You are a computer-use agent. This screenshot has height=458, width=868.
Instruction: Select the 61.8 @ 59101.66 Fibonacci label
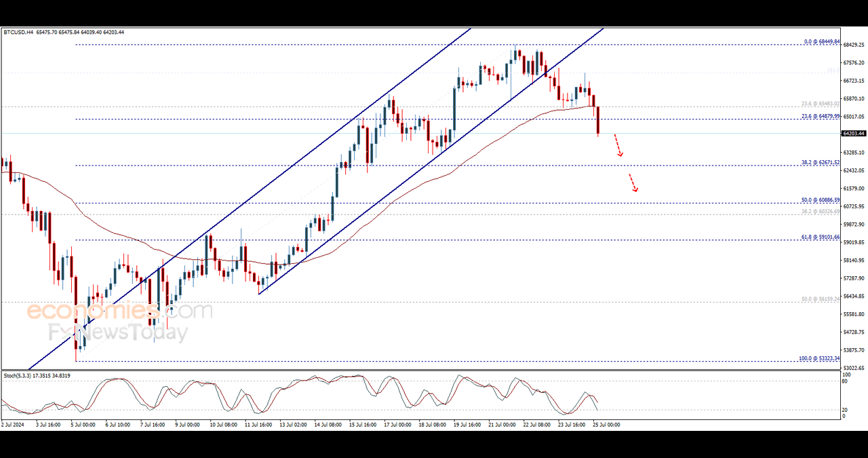(x=821, y=237)
